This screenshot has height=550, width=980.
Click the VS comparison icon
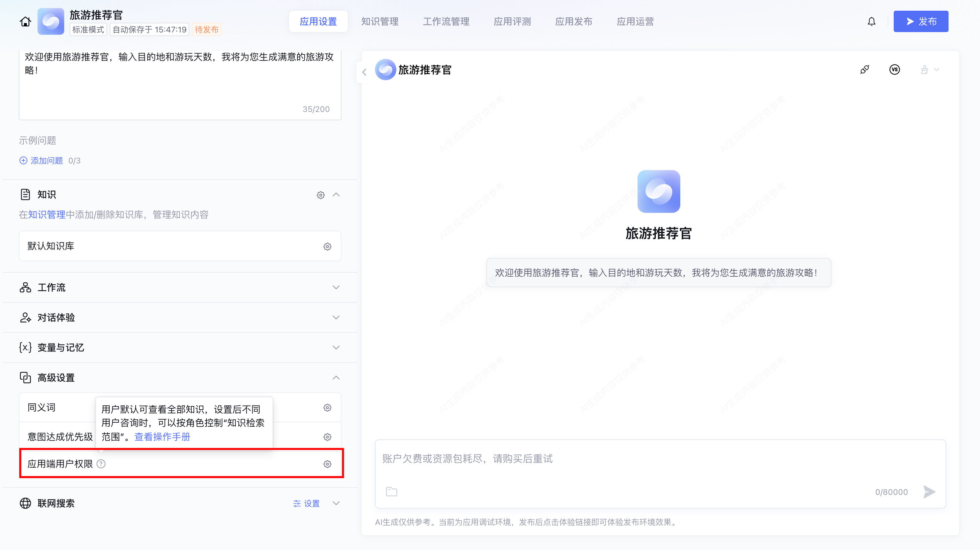click(x=894, y=70)
